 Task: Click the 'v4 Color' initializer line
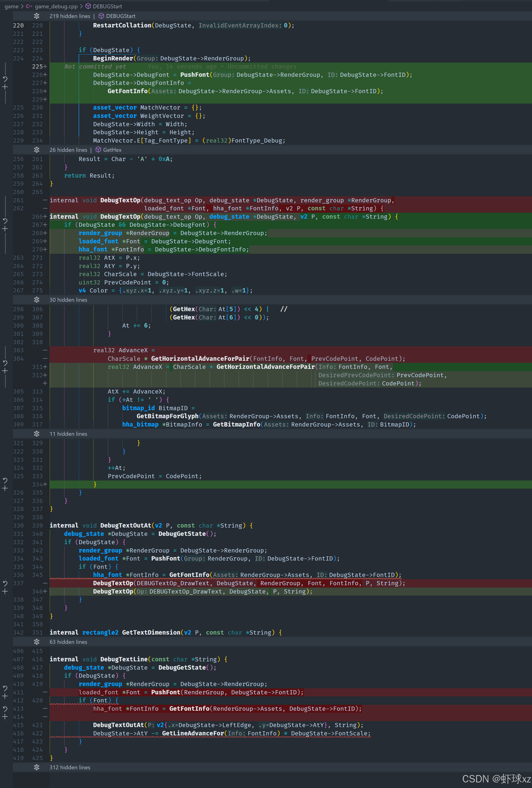pos(165,291)
